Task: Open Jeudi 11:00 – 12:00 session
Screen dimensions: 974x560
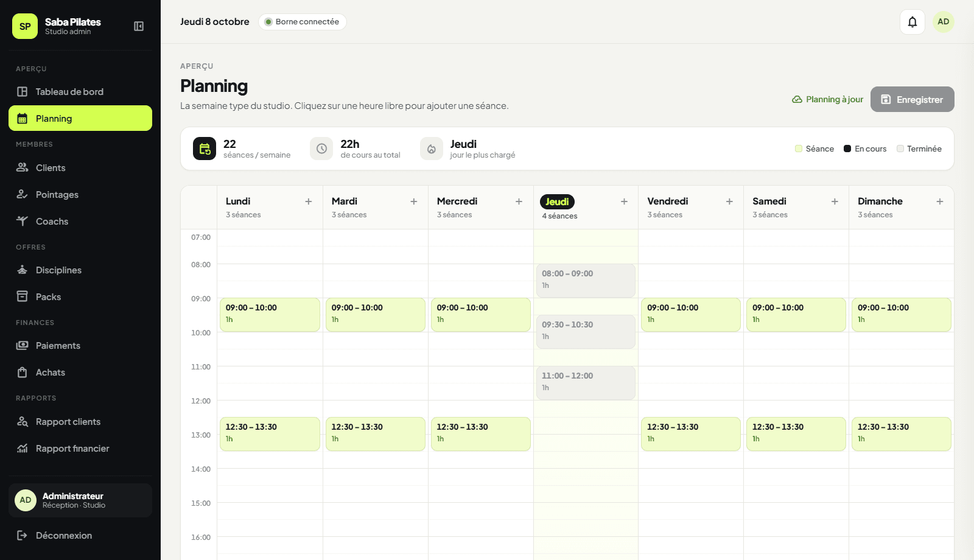Action: tap(586, 383)
